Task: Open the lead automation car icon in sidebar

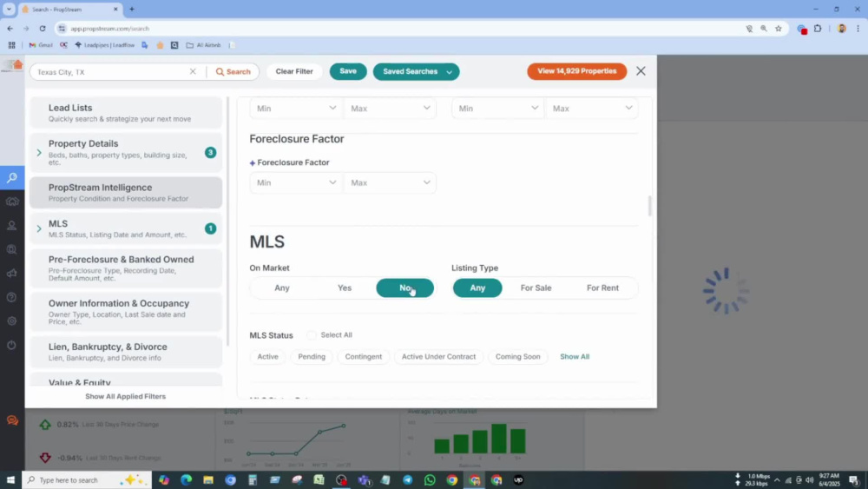Action: tap(11, 202)
